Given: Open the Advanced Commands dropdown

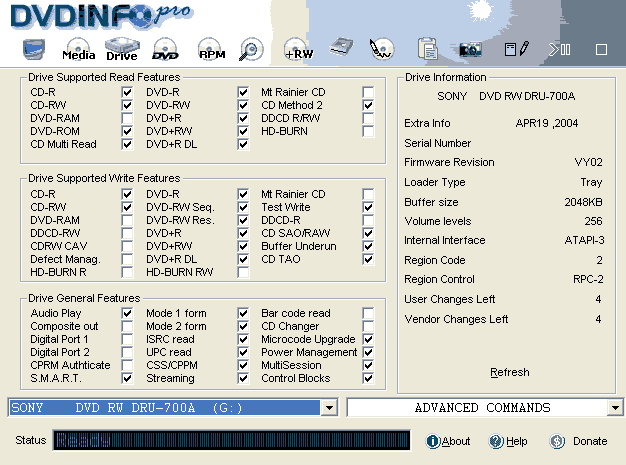Looking at the screenshot, I should (x=614, y=408).
